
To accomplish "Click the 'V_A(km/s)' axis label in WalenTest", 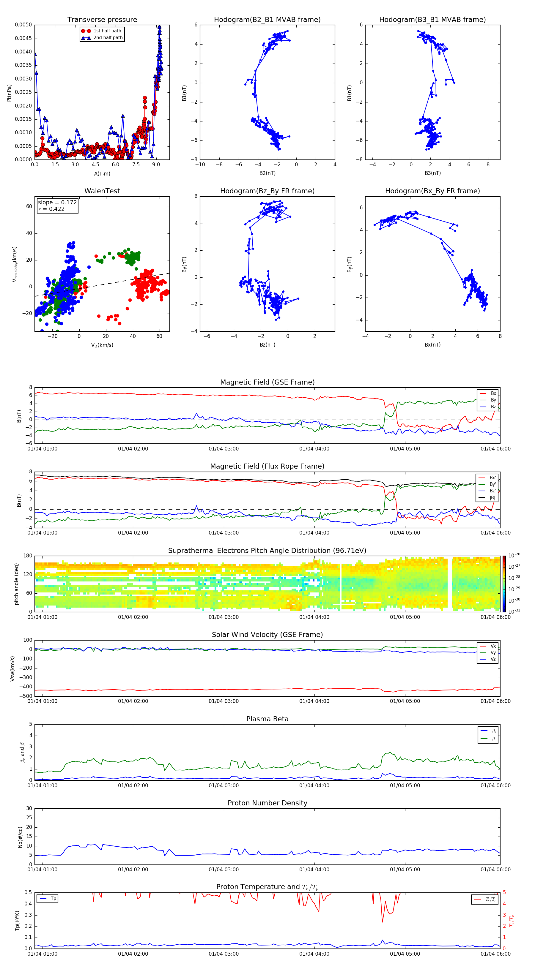I will 102,345.
